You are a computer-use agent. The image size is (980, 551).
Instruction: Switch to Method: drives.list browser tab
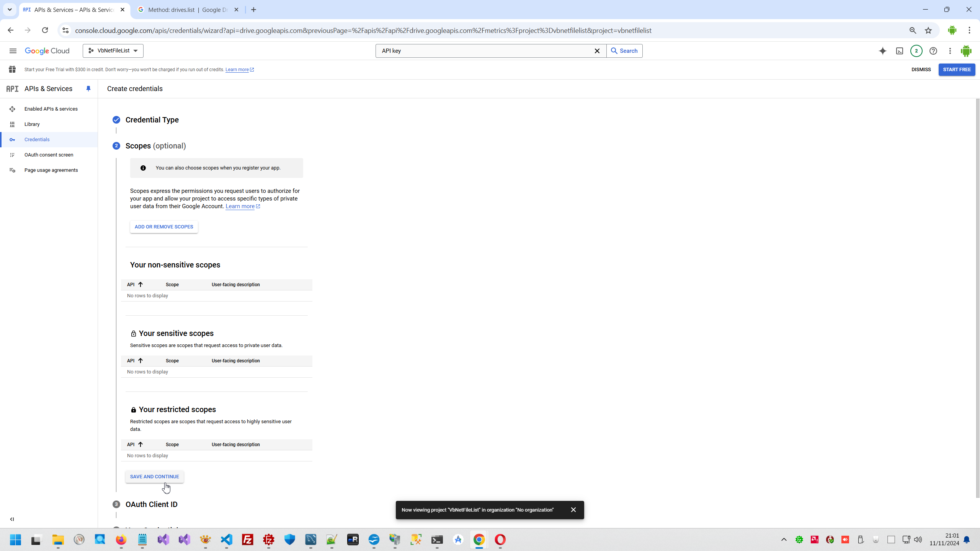coord(188,10)
